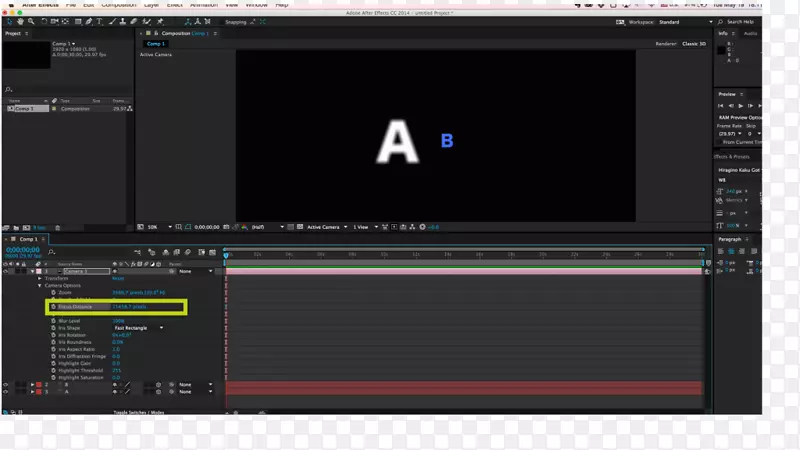Viewport: 800px width, 450px height.
Task: Select the Clone Stamp tool
Action: [123, 21]
